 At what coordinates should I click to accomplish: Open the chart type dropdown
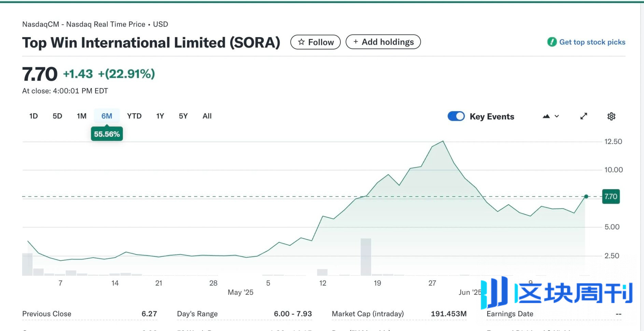point(551,116)
